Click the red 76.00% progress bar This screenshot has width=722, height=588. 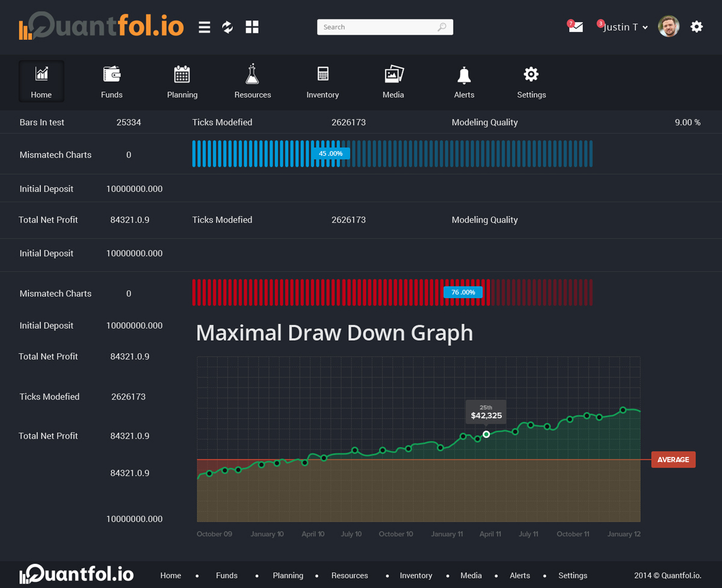pos(392,292)
